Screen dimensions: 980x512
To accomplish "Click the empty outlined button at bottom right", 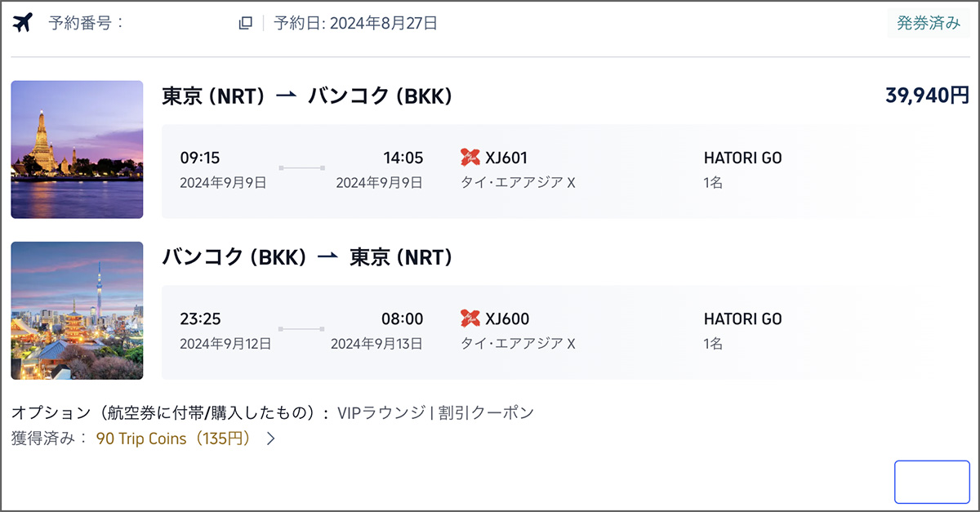I will 932,482.
